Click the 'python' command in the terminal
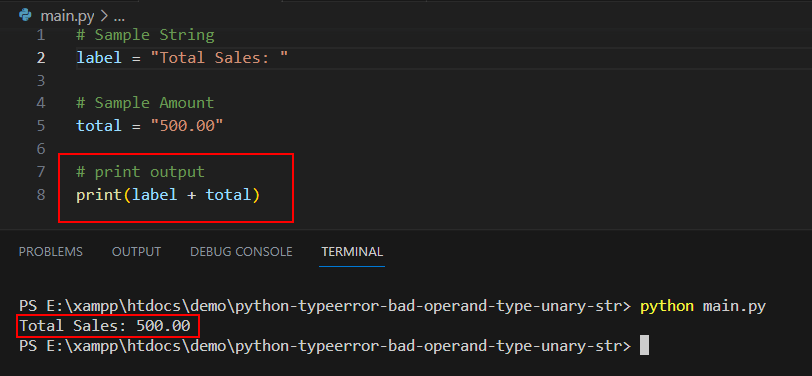This screenshot has height=376, width=812. [667, 306]
